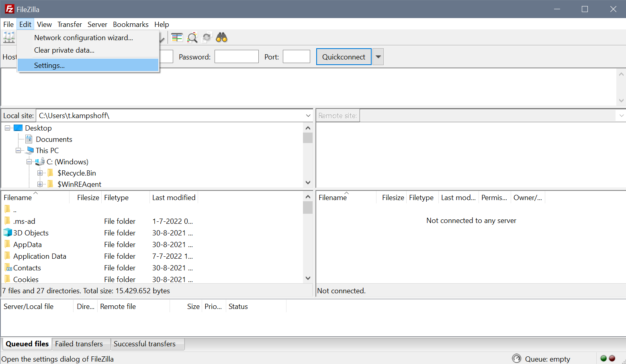Image resolution: width=626 pixels, height=364 pixels.
Task: Open recursive file search binoculars icon
Action: (x=222, y=37)
